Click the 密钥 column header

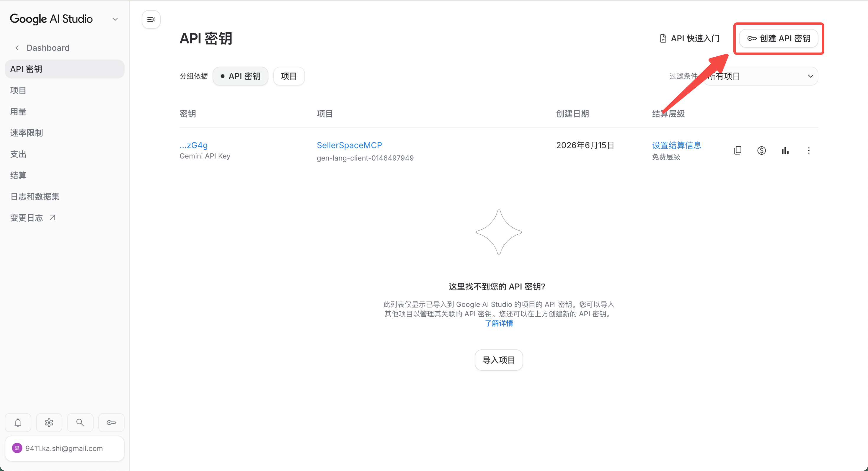[x=188, y=114]
